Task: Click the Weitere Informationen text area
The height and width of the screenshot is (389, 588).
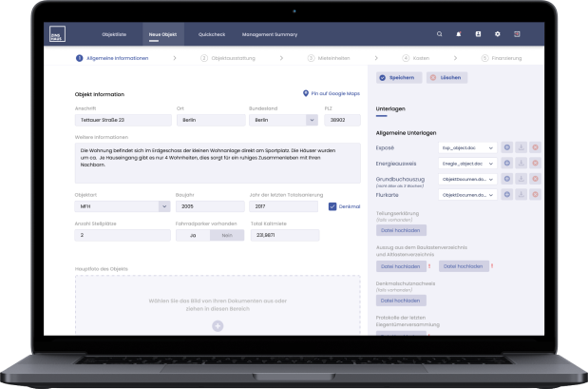Action: coord(218,163)
